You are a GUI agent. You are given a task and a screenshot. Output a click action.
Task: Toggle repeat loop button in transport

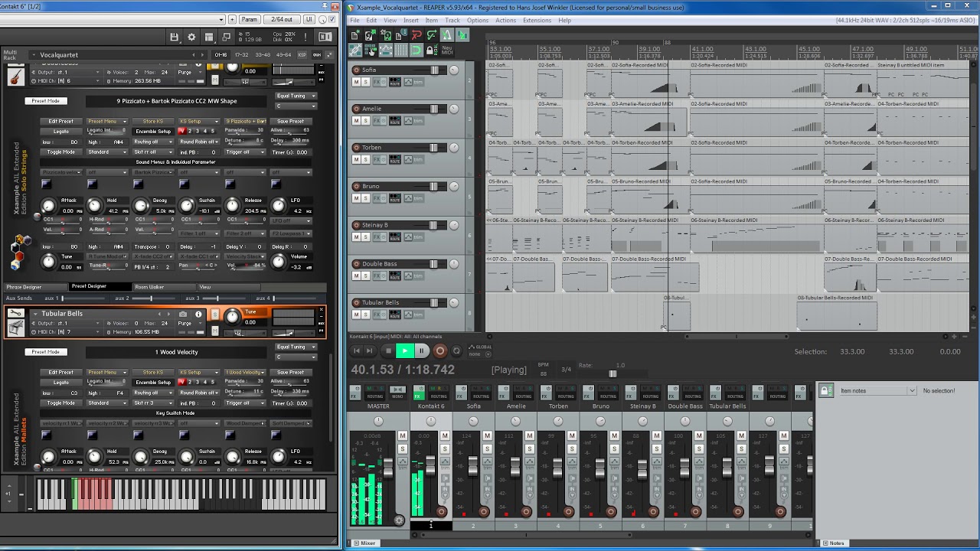(456, 351)
